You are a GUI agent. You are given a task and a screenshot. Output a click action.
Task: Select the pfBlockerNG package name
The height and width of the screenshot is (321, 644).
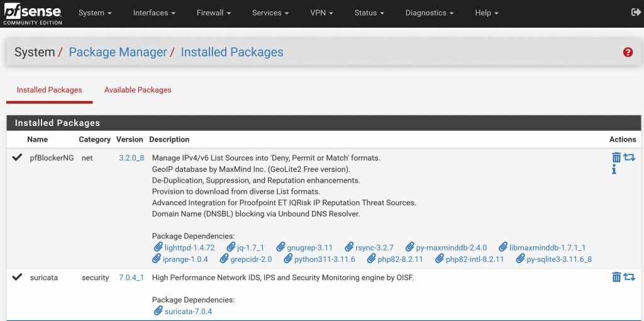pos(52,157)
